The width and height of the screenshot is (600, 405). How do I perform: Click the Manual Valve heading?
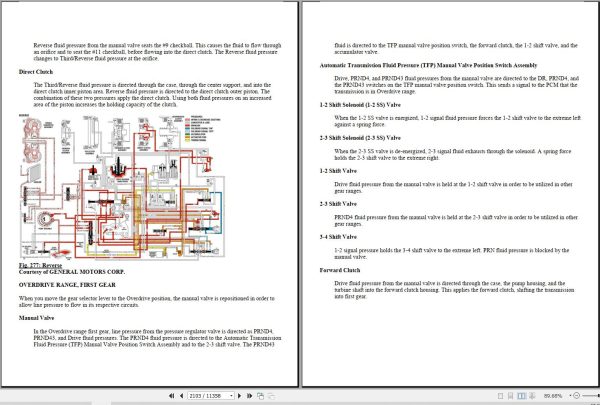pos(36,318)
